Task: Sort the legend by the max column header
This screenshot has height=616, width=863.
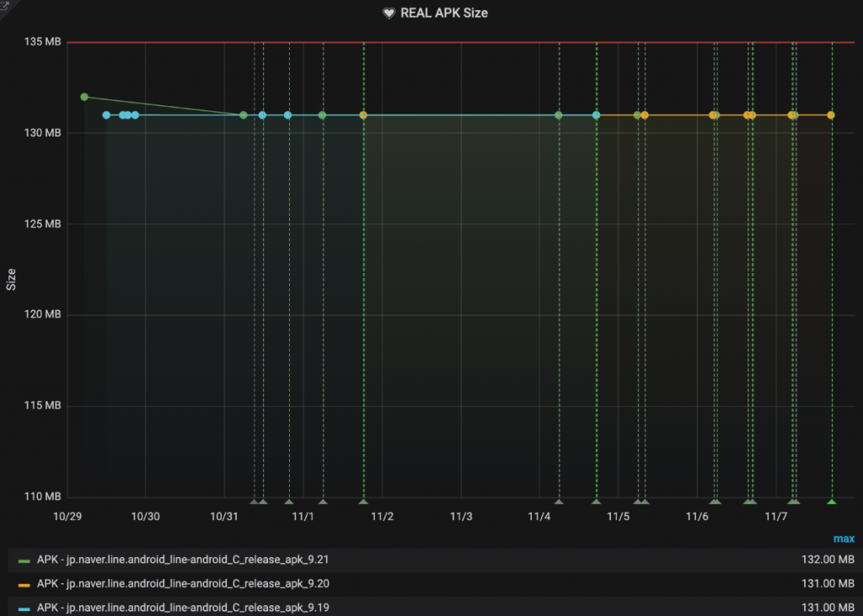Action: point(844,538)
